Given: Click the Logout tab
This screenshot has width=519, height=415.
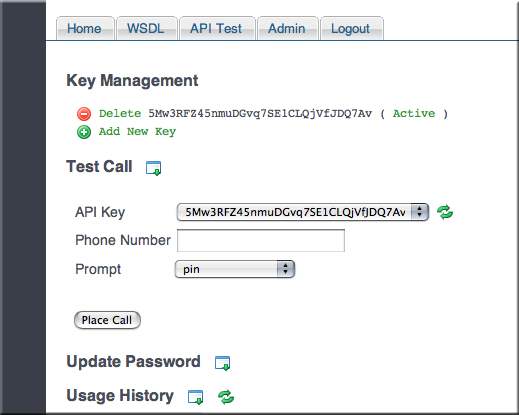Looking at the screenshot, I should (x=352, y=29).
